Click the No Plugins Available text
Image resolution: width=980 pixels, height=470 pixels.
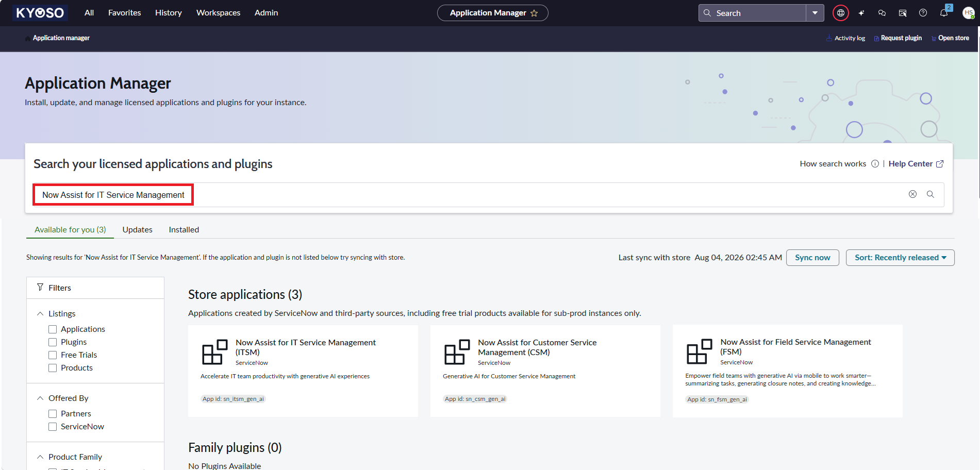click(x=225, y=466)
